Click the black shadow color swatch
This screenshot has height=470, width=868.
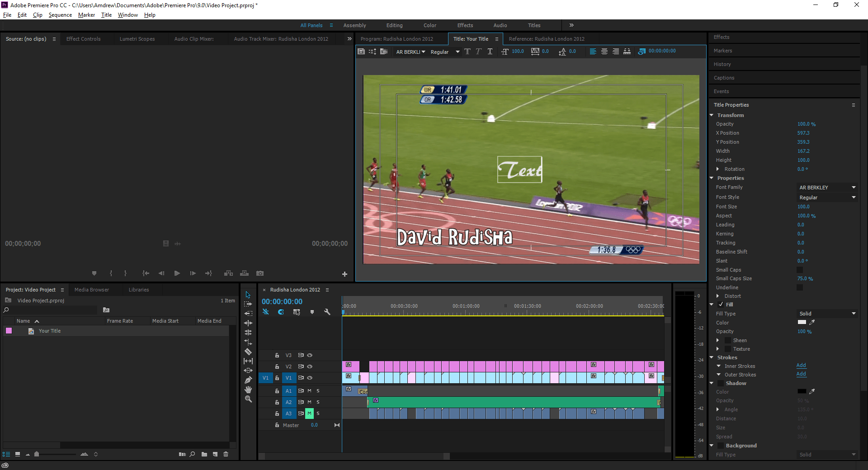tap(802, 391)
